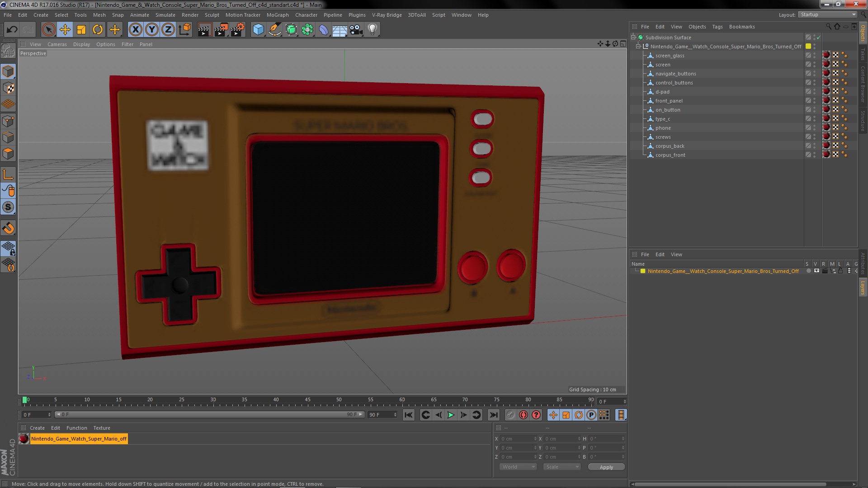
Task: Switch to Texture mode in left sidebar
Action: click(x=8, y=88)
